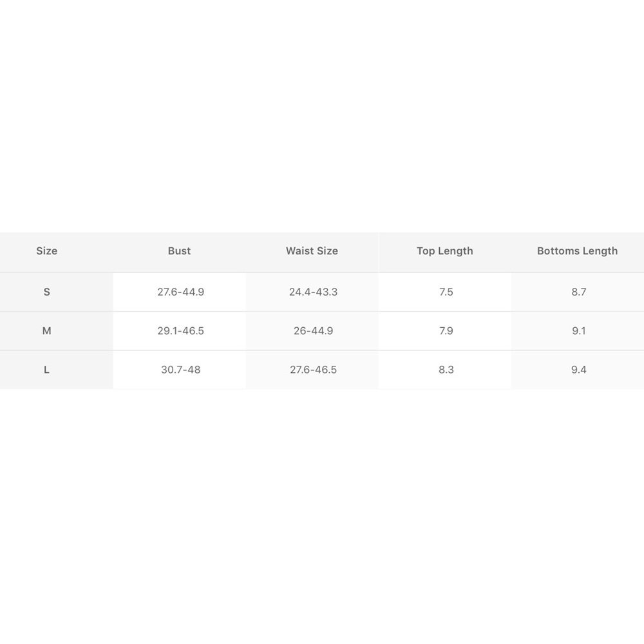Click the 27.6-44.9 bust value for S
The height and width of the screenshot is (644, 644).
pyautogui.click(x=180, y=292)
